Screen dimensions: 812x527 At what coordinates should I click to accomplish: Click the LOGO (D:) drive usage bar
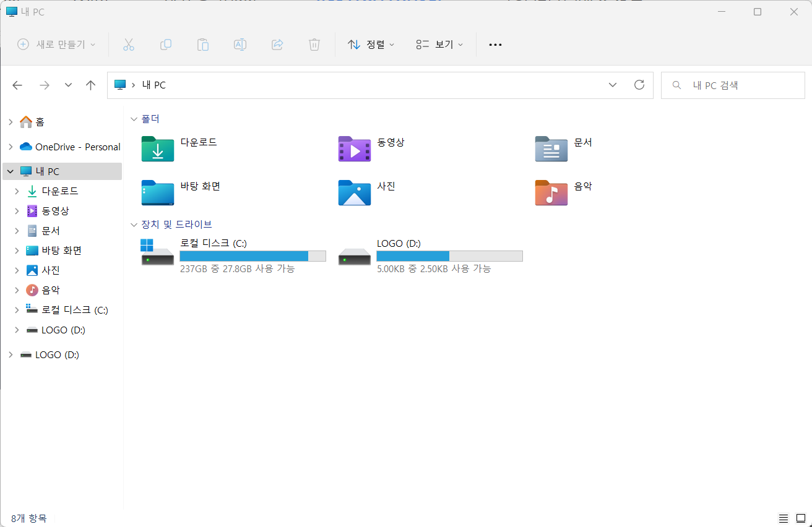pyautogui.click(x=449, y=256)
